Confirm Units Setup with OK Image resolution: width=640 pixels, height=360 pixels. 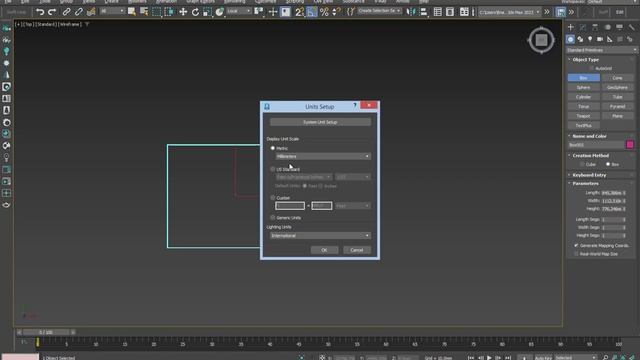pos(324,250)
